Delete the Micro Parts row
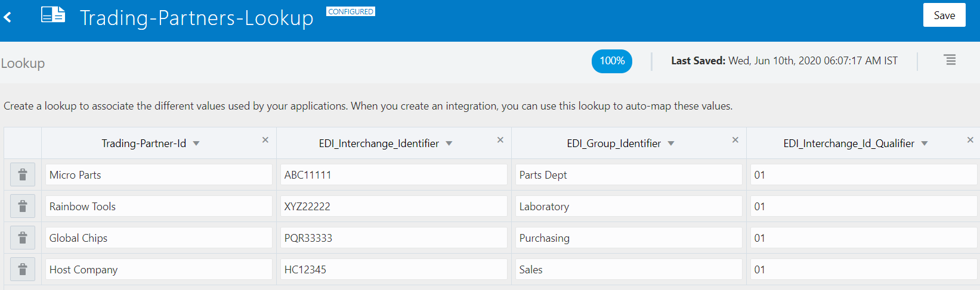 click(x=23, y=174)
